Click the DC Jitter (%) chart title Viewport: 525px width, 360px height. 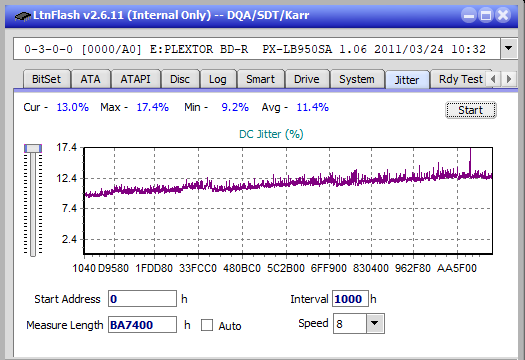click(x=271, y=134)
